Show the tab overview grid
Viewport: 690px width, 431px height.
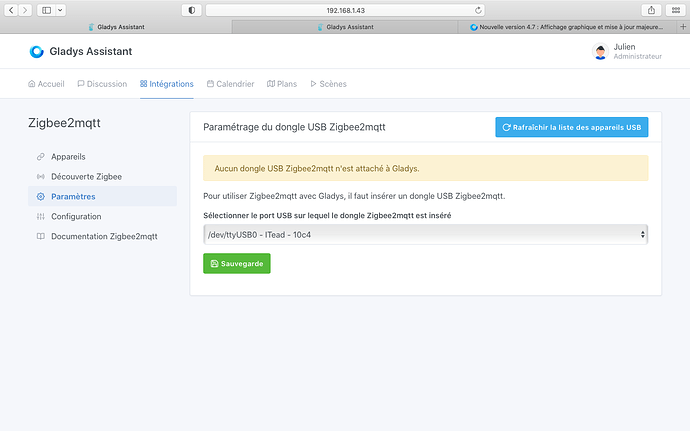pos(676,10)
